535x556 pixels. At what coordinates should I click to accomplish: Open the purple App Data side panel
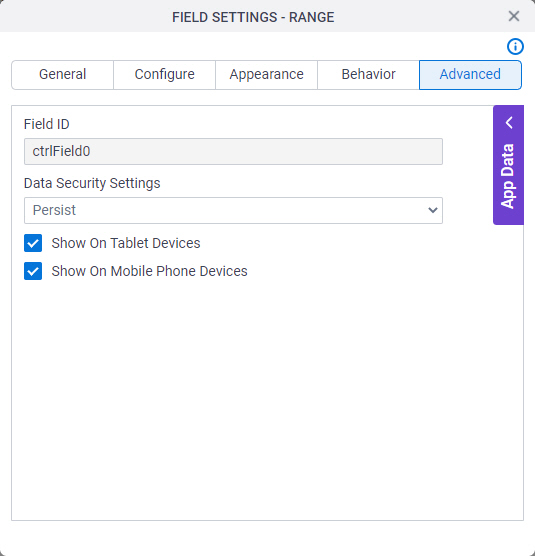tap(508, 165)
